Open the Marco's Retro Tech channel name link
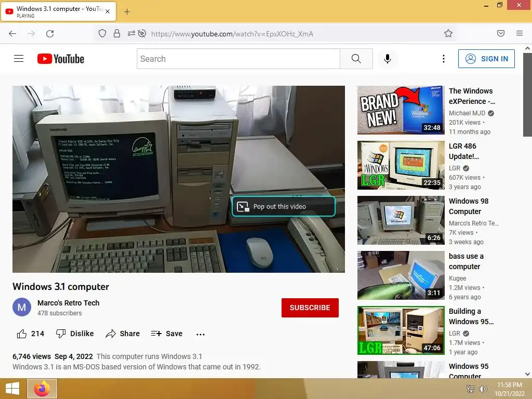This screenshot has width=532, height=399. (x=68, y=303)
